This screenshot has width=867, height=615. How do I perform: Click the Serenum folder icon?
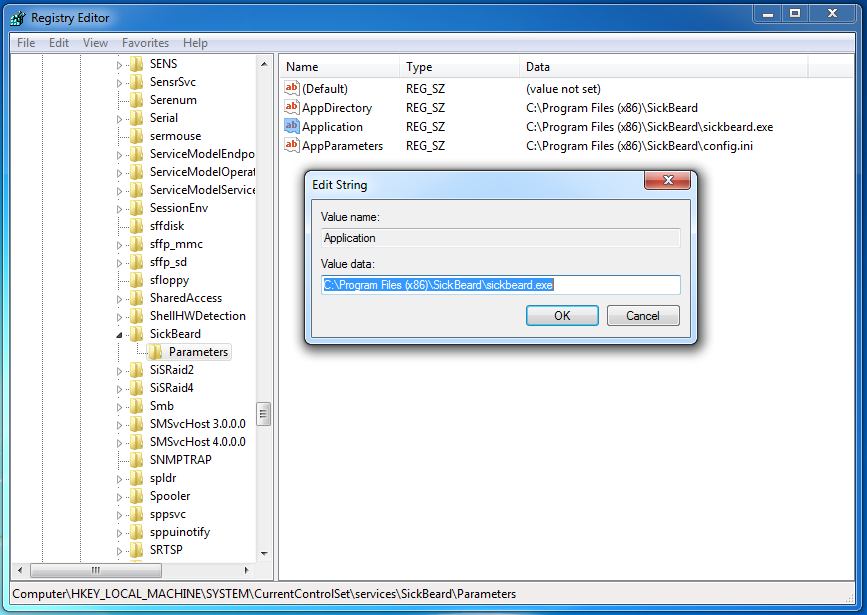(137, 100)
